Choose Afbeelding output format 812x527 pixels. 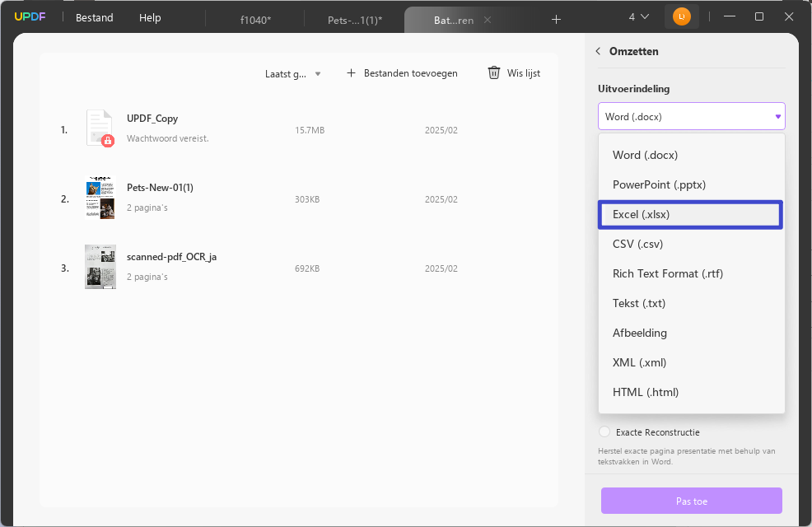tap(691, 333)
